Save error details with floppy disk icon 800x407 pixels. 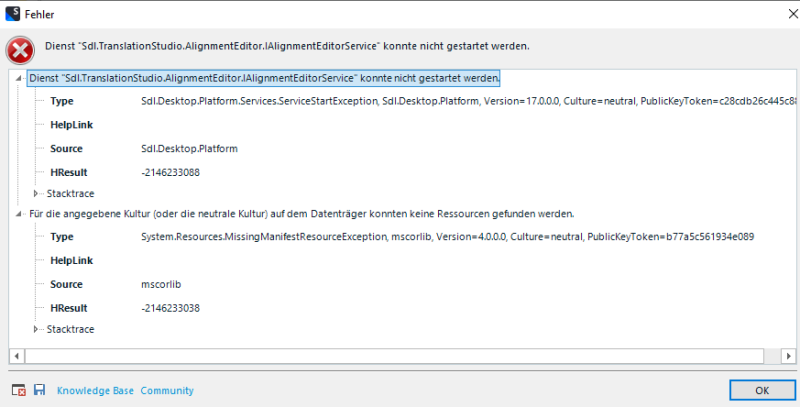tap(39, 390)
